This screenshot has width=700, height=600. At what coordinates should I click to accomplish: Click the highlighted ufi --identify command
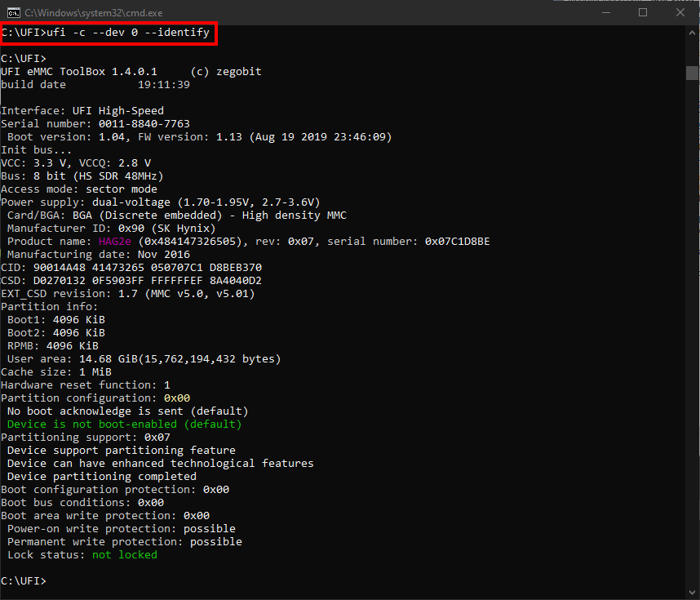click(x=109, y=33)
